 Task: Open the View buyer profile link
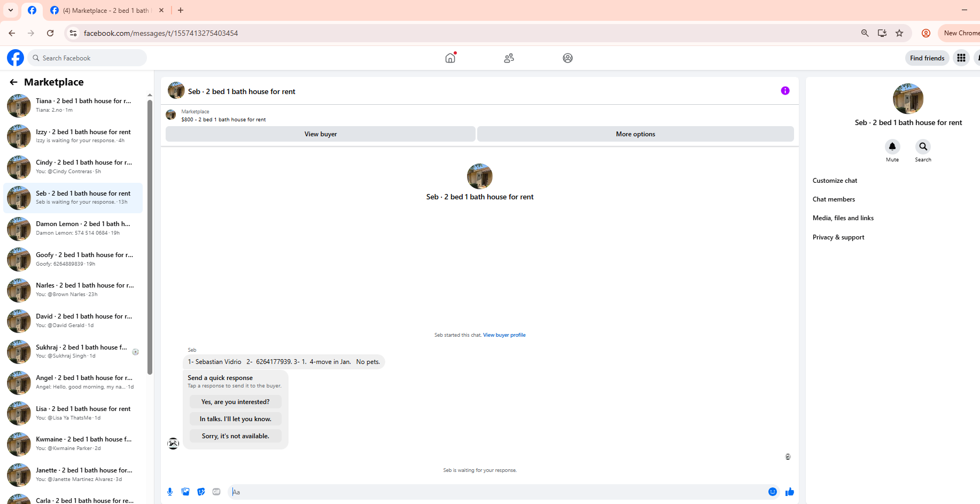(x=504, y=335)
